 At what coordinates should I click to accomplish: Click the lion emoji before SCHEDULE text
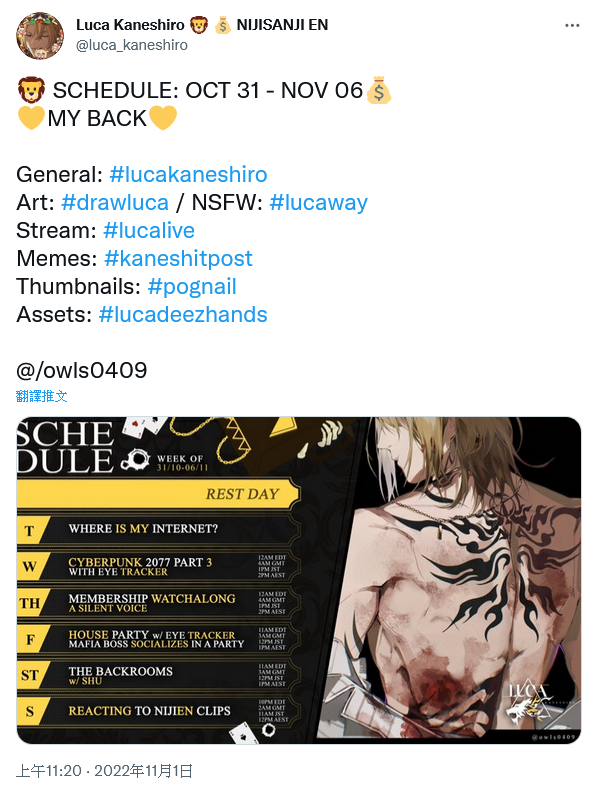[x=31, y=90]
